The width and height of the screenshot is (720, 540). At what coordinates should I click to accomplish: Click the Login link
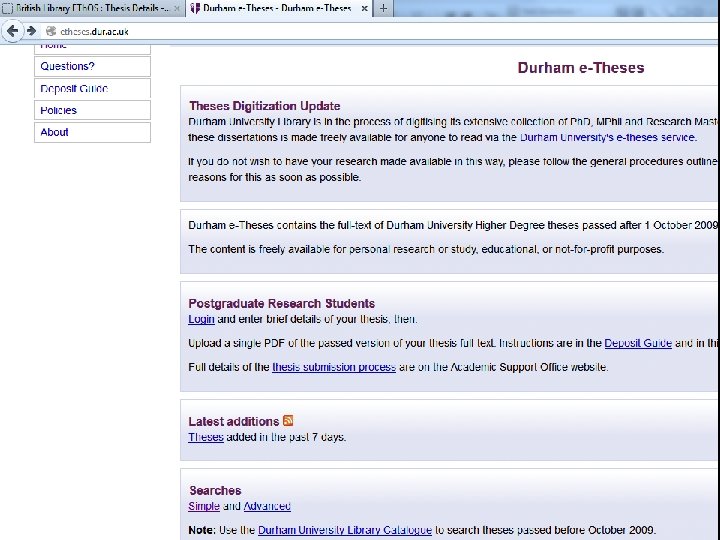pyautogui.click(x=201, y=319)
